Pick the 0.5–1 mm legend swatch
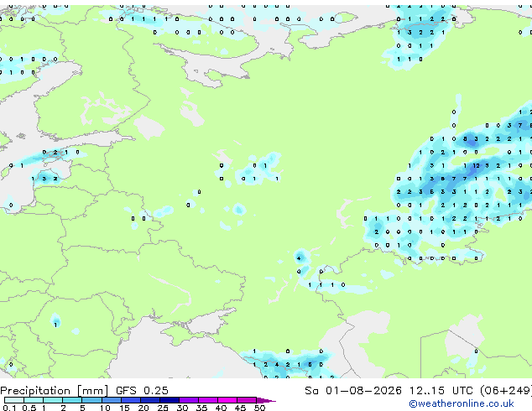The image size is (532, 411). point(34,400)
